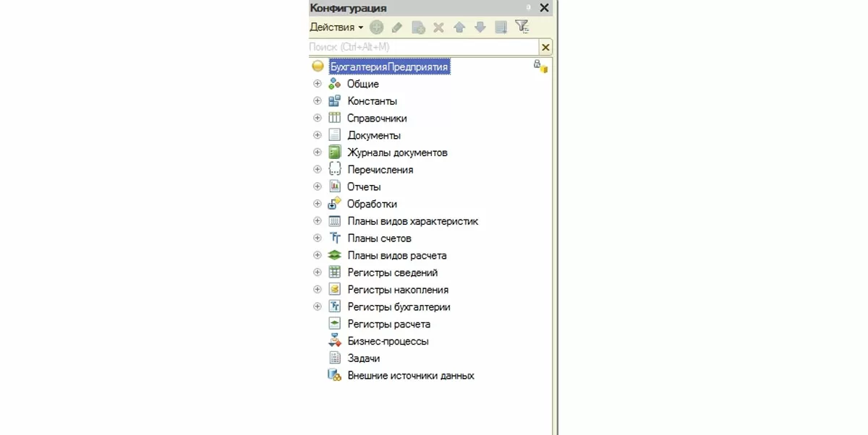Click the Общие node icon

[334, 84]
